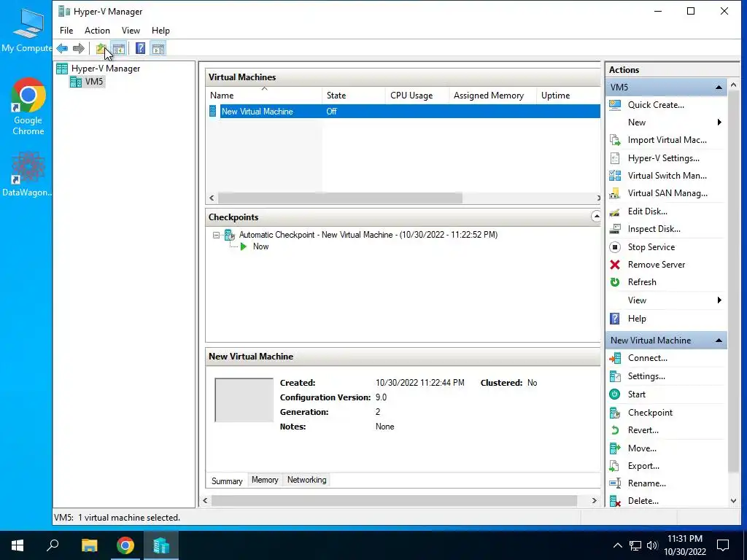747x560 pixels.
Task: Select the DataWagon desktop shortcut
Action: coord(28,174)
